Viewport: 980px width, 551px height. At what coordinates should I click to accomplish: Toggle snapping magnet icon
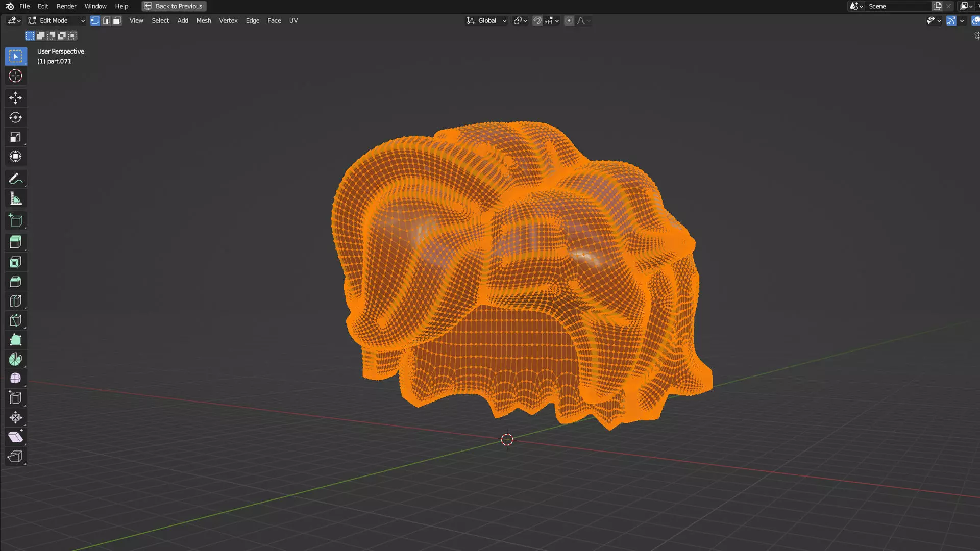(x=537, y=21)
